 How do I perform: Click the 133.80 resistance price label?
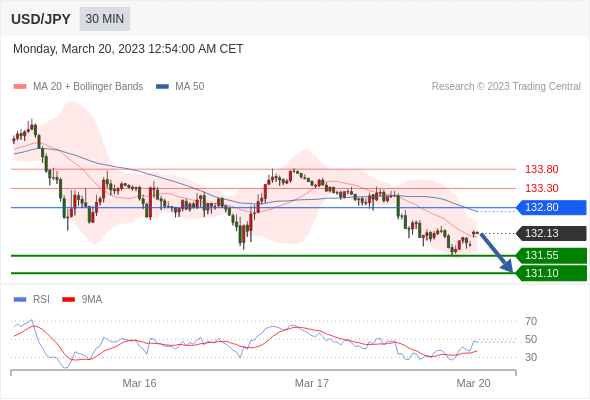541,169
